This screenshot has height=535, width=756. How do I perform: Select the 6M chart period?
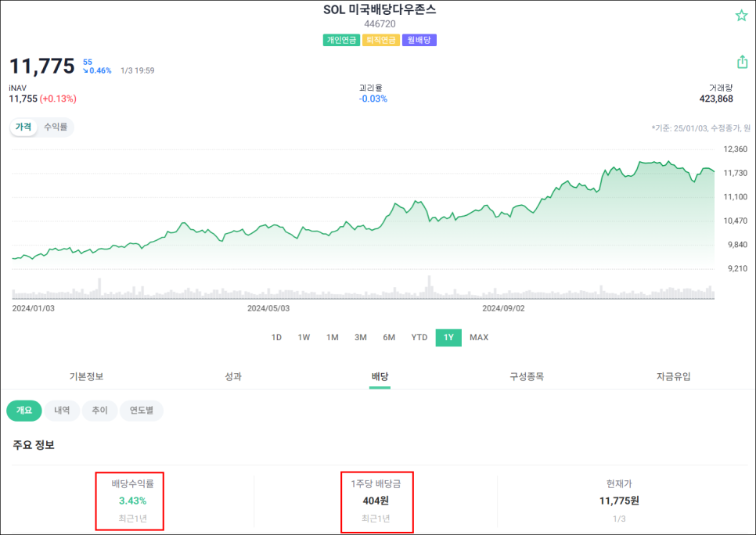(389, 337)
